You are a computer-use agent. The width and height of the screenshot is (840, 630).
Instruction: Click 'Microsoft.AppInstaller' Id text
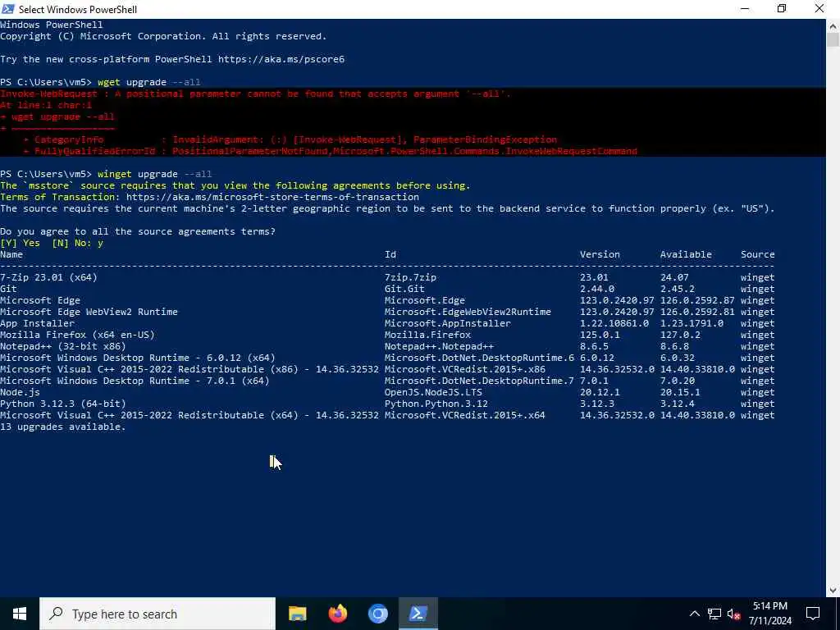point(447,323)
